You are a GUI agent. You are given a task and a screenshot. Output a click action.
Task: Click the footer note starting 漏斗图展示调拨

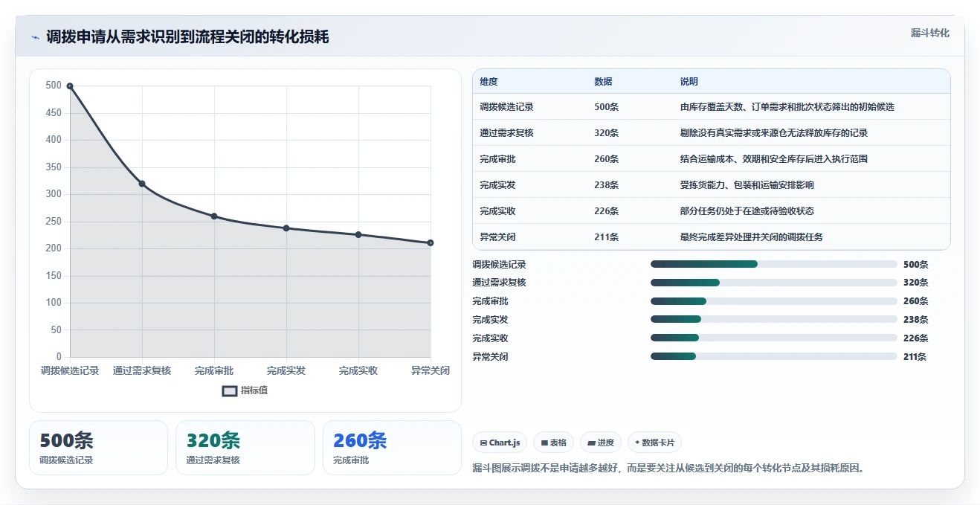[670, 469]
